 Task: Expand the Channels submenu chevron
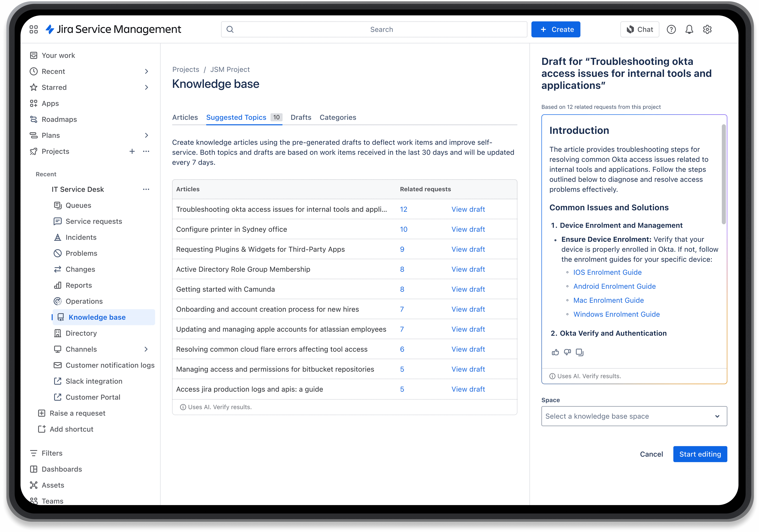[x=146, y=349]
